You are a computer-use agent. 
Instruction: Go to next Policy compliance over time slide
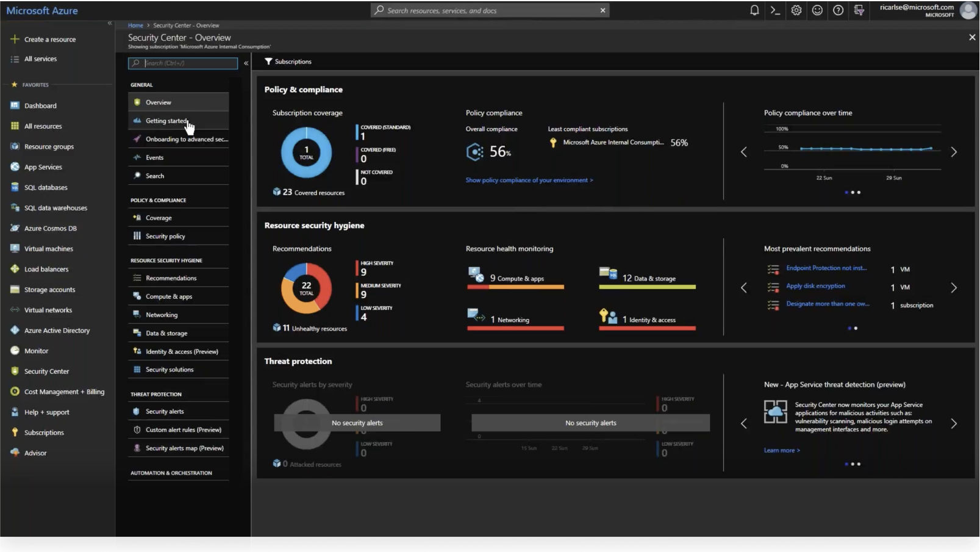(954, 152)
